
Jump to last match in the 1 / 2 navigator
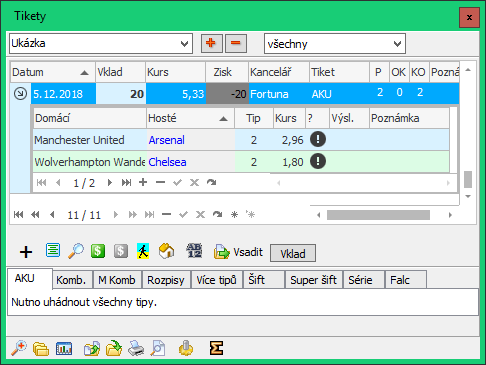[x=126, y=182]
